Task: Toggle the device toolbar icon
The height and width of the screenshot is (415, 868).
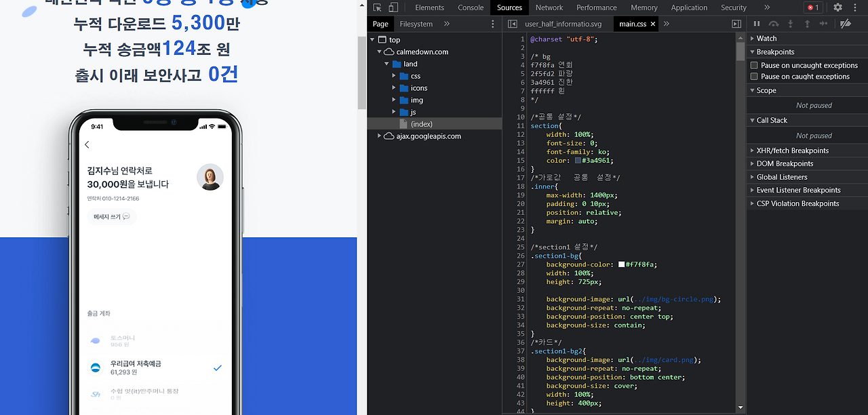Action: pos(393,7)
